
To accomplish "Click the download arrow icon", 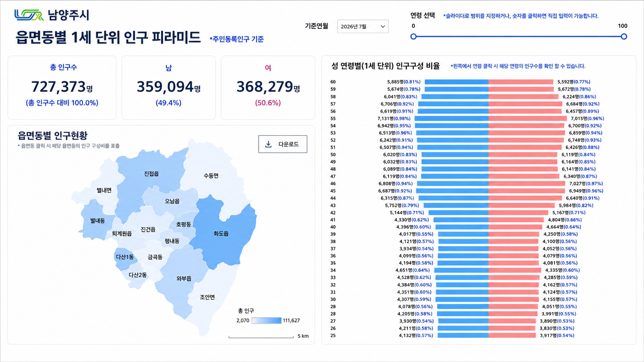I will (x=268, y=144).
